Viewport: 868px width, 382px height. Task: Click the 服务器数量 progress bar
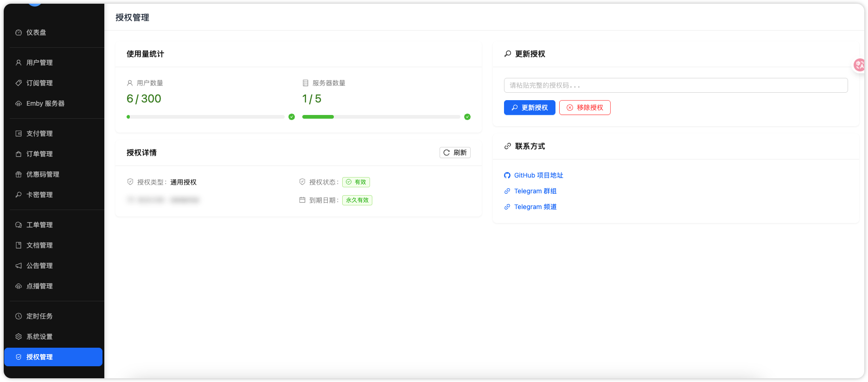381,117
